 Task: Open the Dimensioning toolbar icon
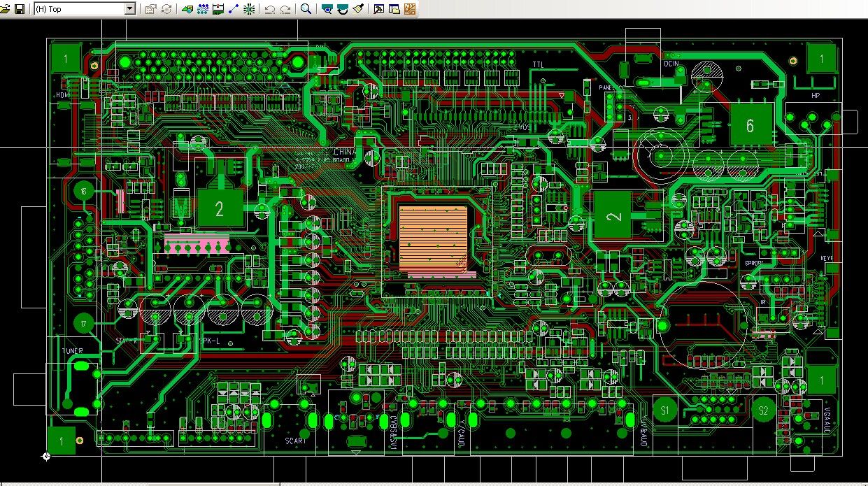(218, 9)
